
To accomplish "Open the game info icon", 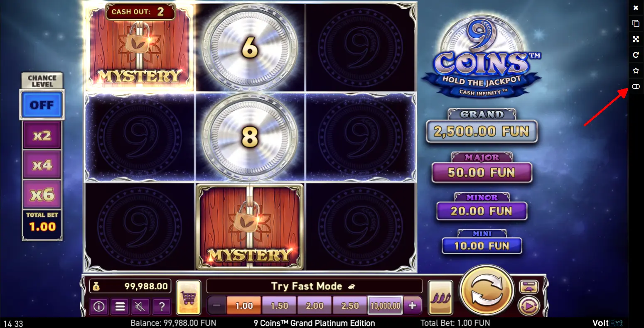I will click(x=98, y=306).
